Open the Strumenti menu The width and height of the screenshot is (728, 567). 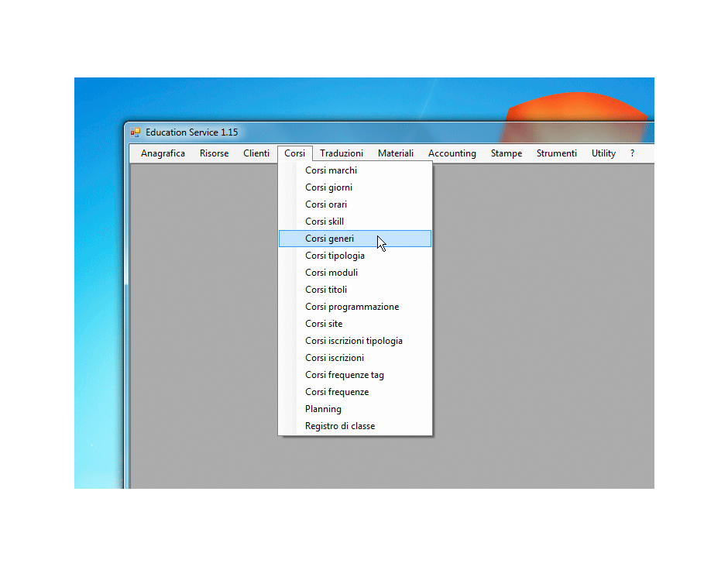point(557,153)
